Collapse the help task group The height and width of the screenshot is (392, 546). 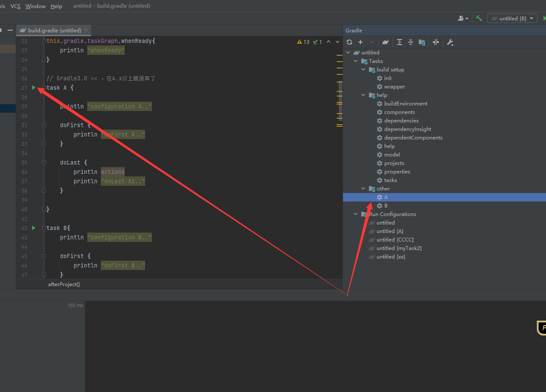(x=363, y=95)
